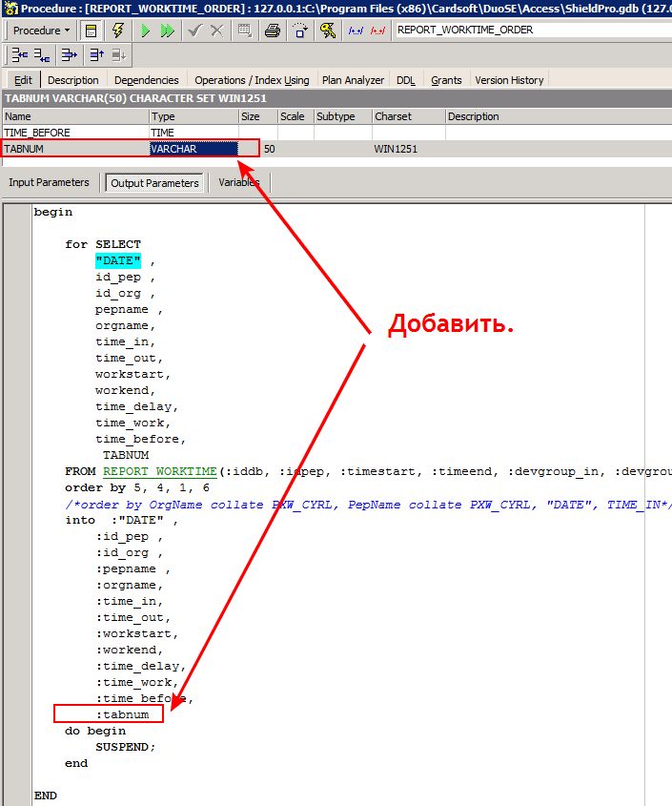The image size is (672, 806).
Task: Select the TABNUM parameter name cell
Action: pos(75,149)
